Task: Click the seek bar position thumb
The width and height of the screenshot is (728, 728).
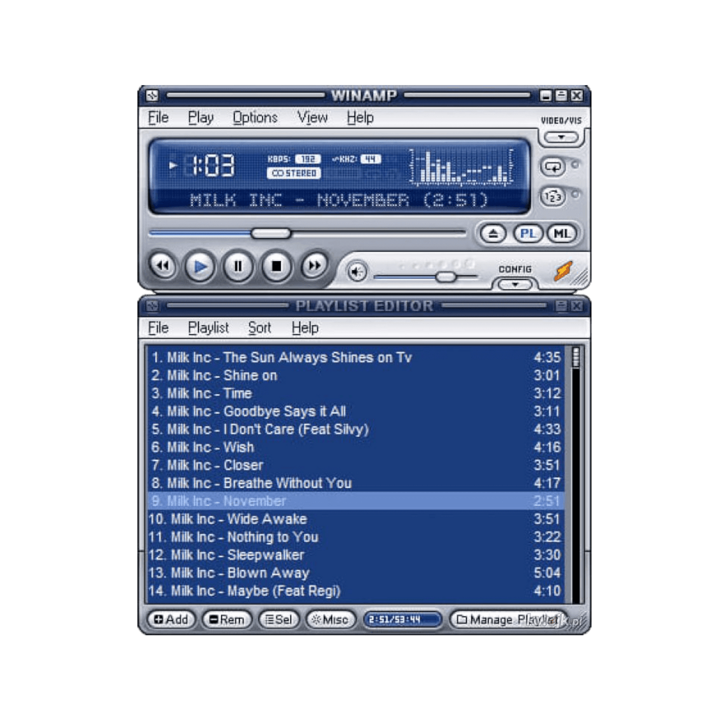Action: click(x=271, y=233)
